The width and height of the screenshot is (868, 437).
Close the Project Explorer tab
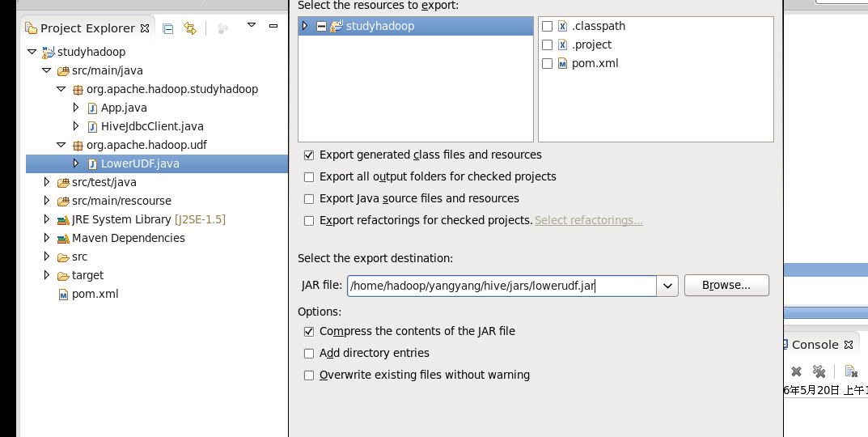point(145,28)
